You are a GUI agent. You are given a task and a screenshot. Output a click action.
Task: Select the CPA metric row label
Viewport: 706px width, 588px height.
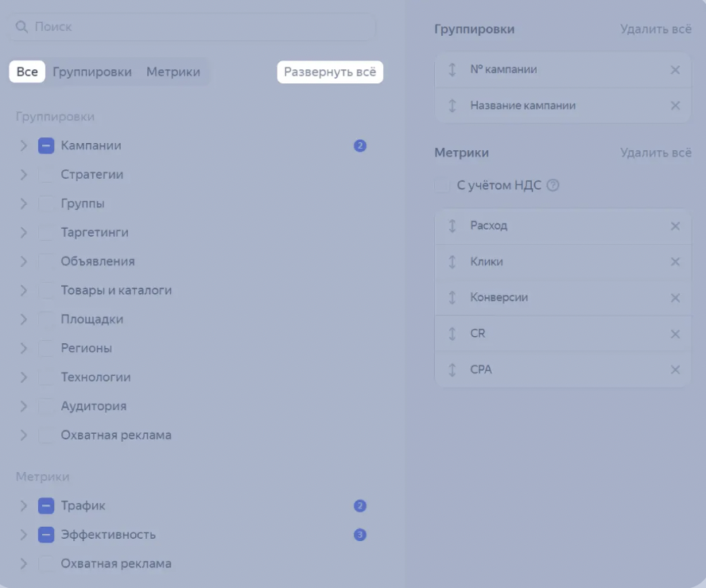click(481, 369)
